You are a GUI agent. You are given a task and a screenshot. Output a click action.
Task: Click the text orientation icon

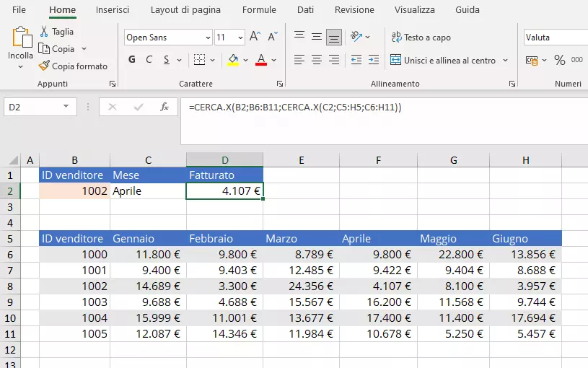(x=356, y=36)
